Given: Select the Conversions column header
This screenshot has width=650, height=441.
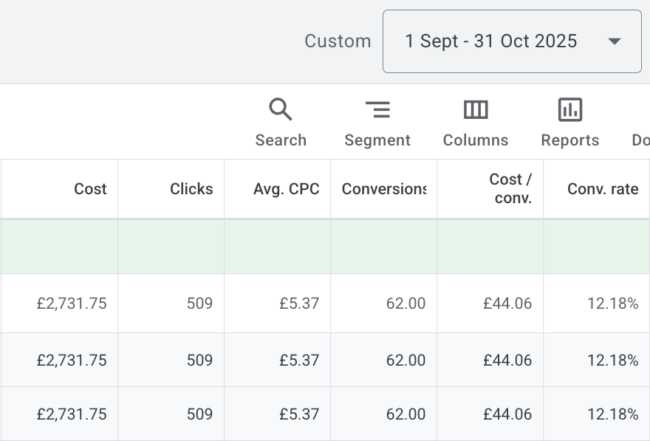Looking at the screenshot, I should (x=384, y=189).
